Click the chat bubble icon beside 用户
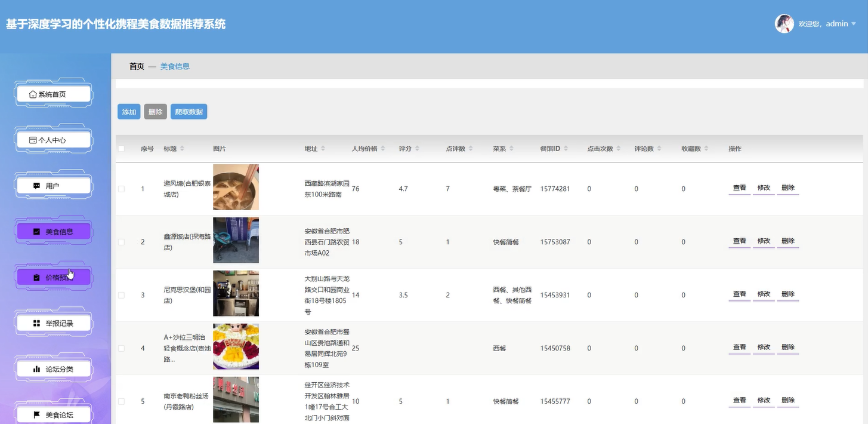 tap(36, 186)
